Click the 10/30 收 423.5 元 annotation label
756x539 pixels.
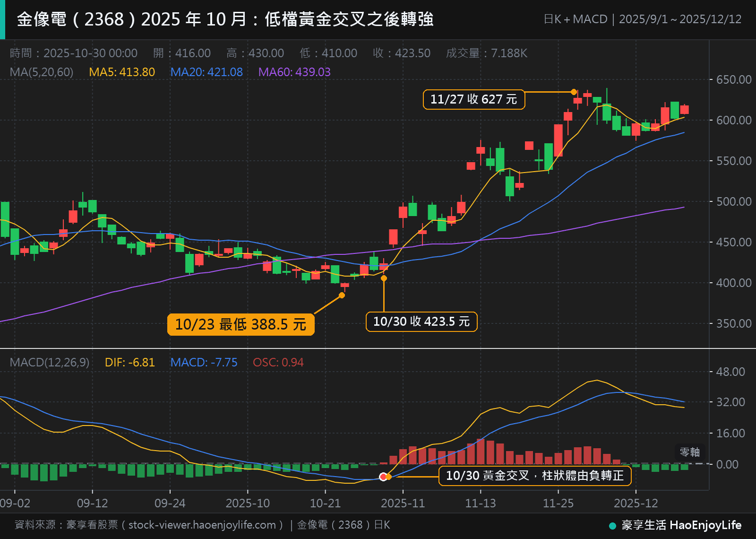click(x=421, y=322)
